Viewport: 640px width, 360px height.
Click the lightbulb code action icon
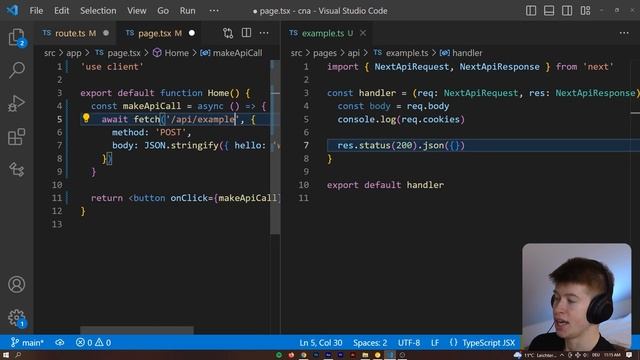(86, 118)
